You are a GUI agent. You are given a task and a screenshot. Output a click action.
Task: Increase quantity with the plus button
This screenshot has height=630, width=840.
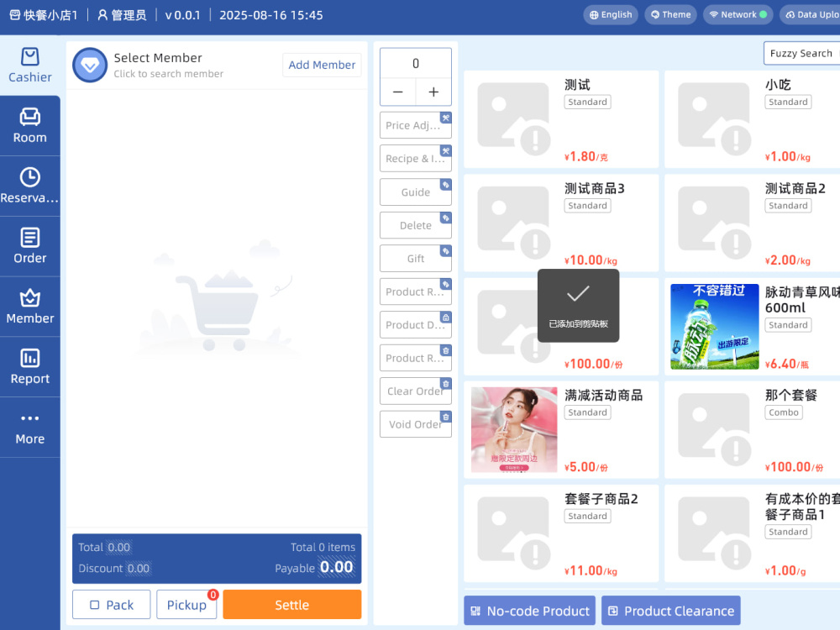(x=433, y=92)
